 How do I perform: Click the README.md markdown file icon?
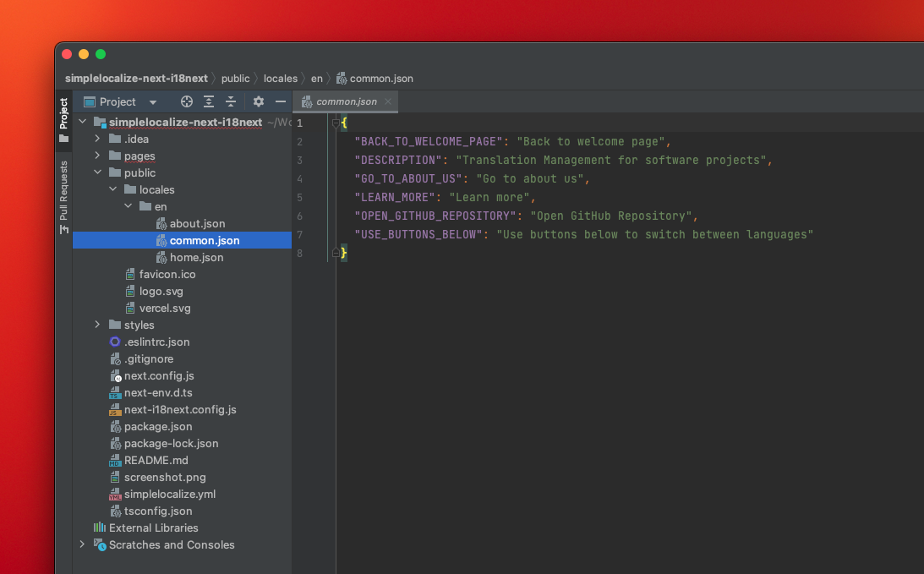(x=115, y=460)
